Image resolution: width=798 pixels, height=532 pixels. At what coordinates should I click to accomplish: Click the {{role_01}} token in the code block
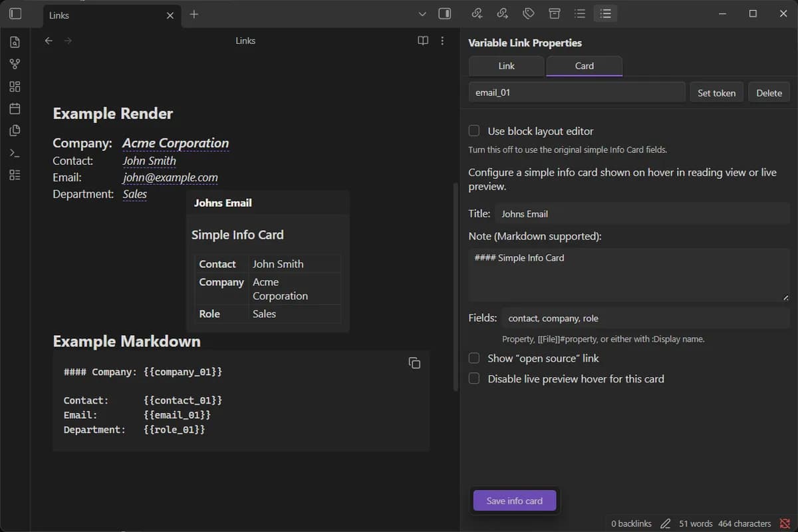[x=174, y=430]
